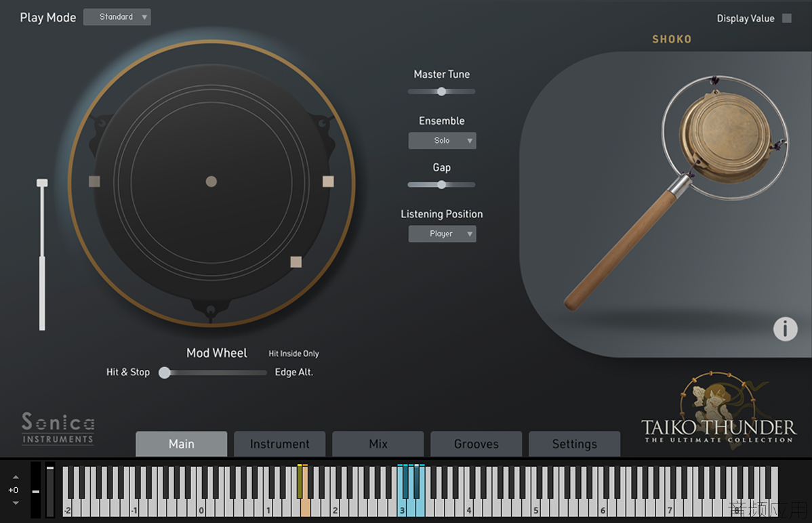Click the right edge square marker on drum
Viewport: 812px width, 523px height.
[328, 182]
